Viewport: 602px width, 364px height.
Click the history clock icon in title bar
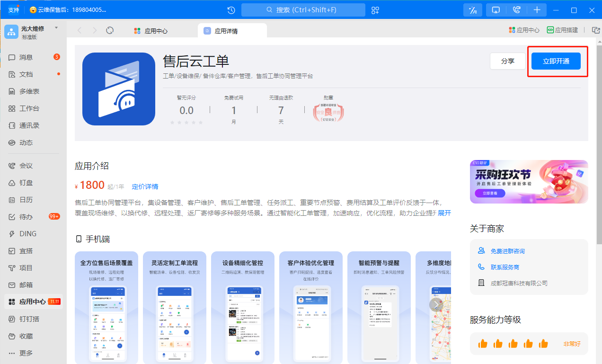[231, 10]
